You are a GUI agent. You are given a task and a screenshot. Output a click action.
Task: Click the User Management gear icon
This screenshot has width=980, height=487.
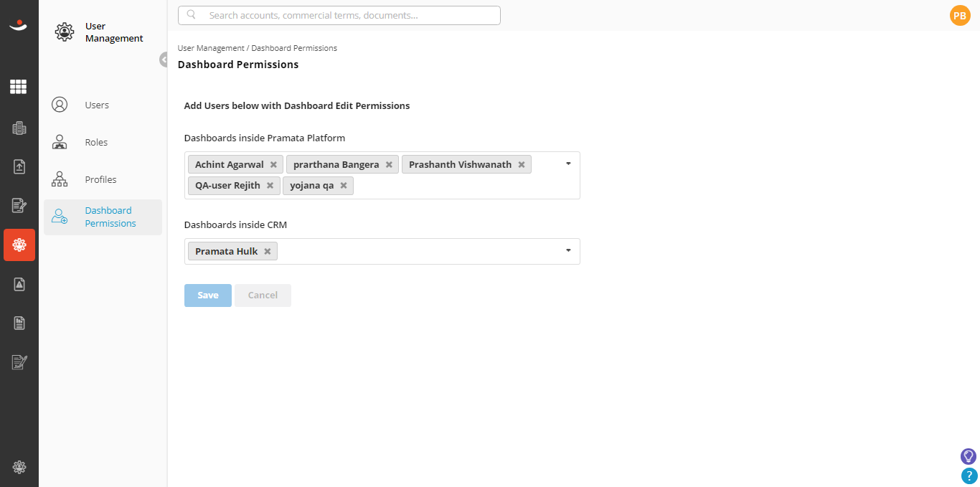[x=65, y=32]
